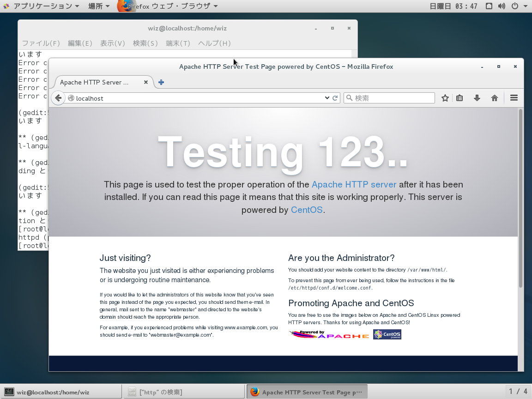Open terminal ファイル(F) menu
The image size is (532, 399).
41,43
